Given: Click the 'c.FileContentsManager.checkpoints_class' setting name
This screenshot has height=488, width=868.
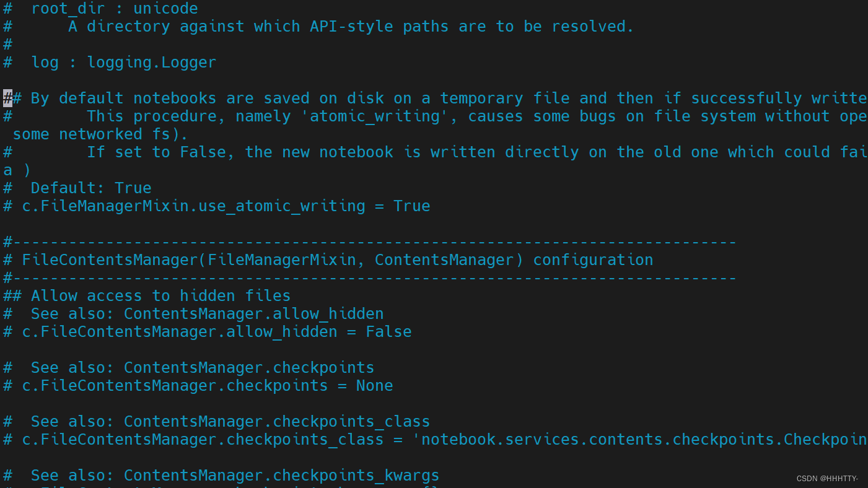Looking at the screenshot, I should click(203, 440).
